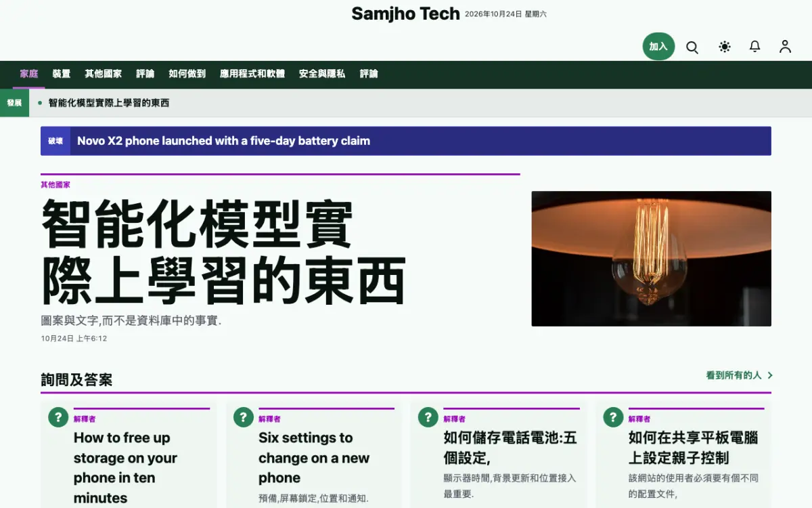Toggle the sun light/dark theme icon
The width and height of the screenshot is (812, 508).
725,47
